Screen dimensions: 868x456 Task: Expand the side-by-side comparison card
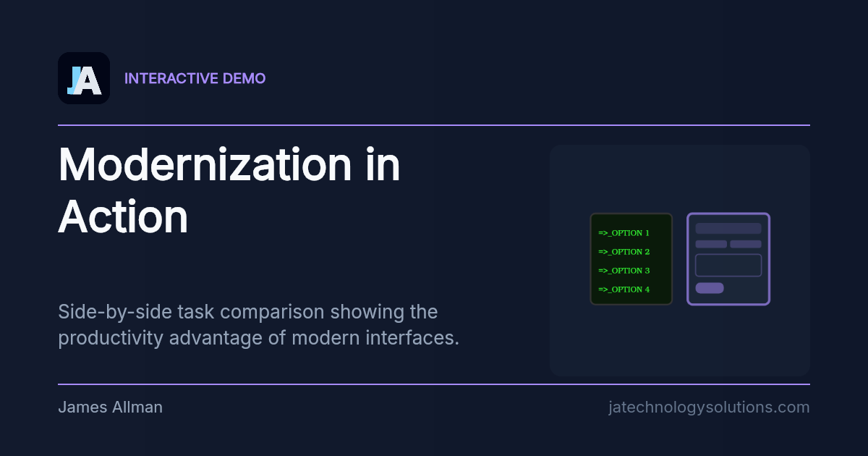(680, 261)
